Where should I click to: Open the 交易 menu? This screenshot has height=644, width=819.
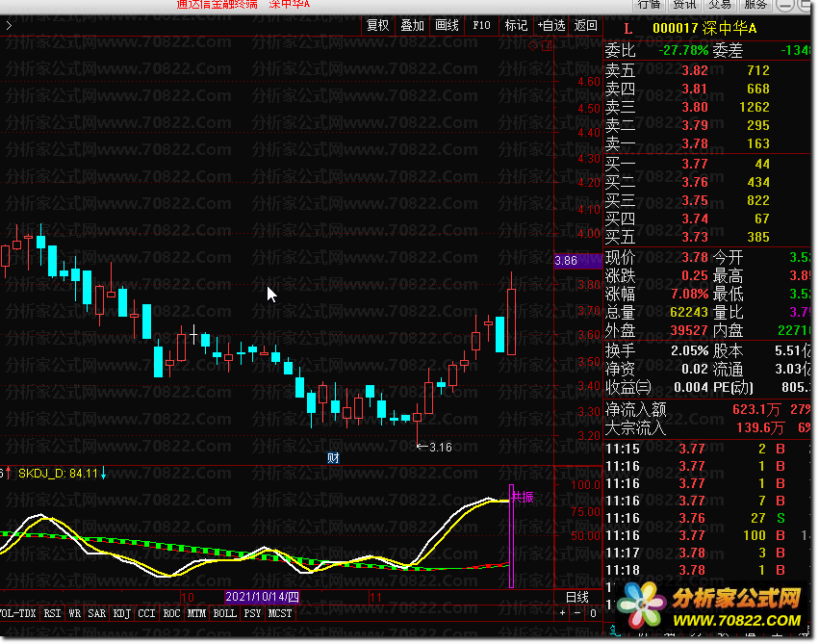coord(720,5)
